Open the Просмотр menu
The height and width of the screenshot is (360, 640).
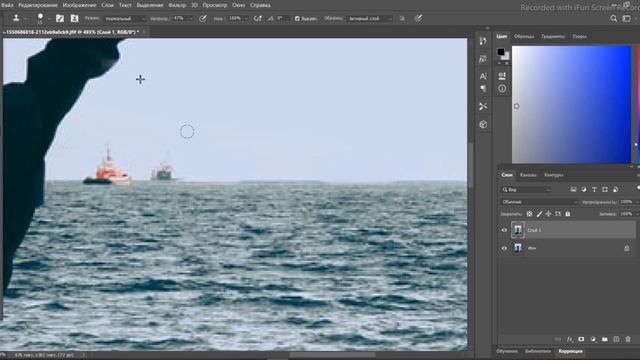215,5
